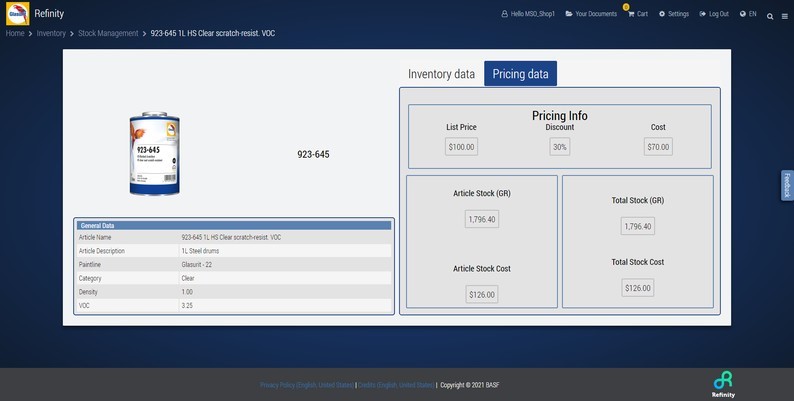This screenshot has height=401, width=794.
Task: Open the hamburger menu icon
Action: (x=784, y=16)
